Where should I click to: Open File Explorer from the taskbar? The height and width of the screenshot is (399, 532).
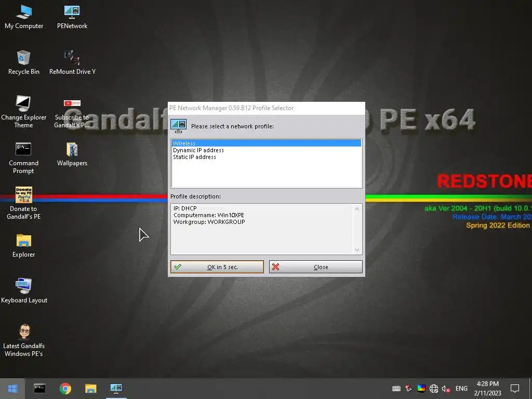[90, 389]
